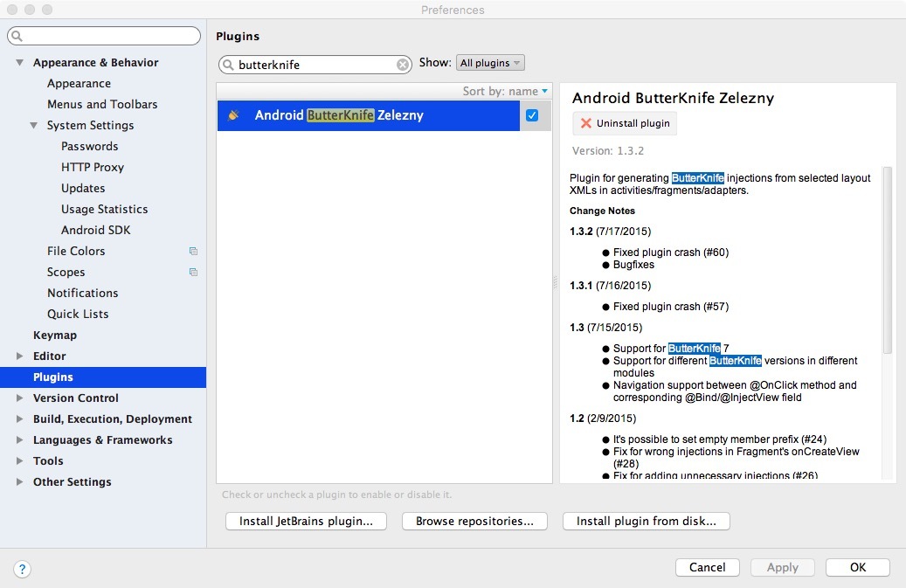This screenshot has height=588, width=906.
Task: Click Fixed plugin crash (#60) note
Action: [x=671, y=252]
